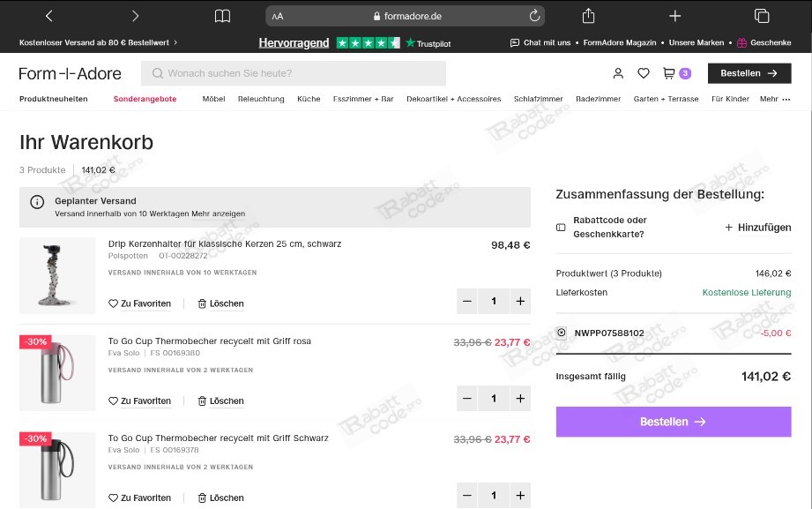Open FormAdore Magazin link
The width and height of the screenshot is (812, 509).
click(x=619, y=42)
